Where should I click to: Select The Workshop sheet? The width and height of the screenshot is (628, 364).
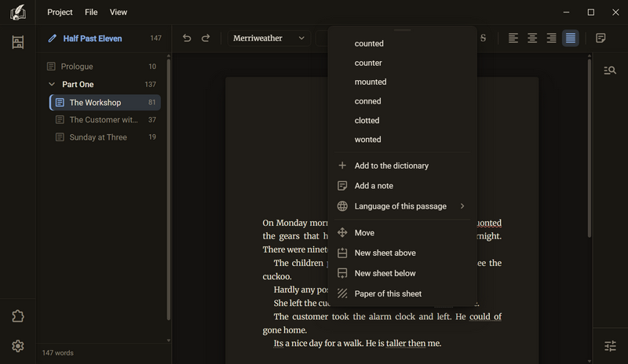coord(105,103)
